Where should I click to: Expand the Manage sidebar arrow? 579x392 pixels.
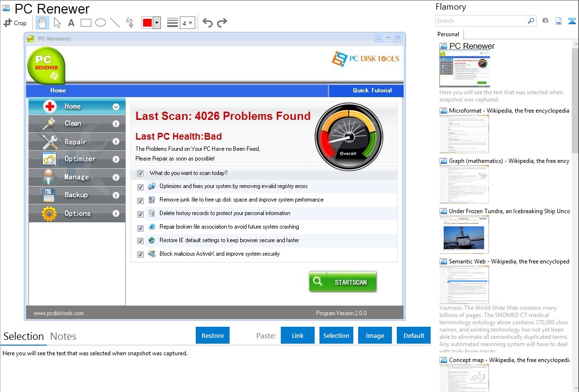[x=116, y=177]
